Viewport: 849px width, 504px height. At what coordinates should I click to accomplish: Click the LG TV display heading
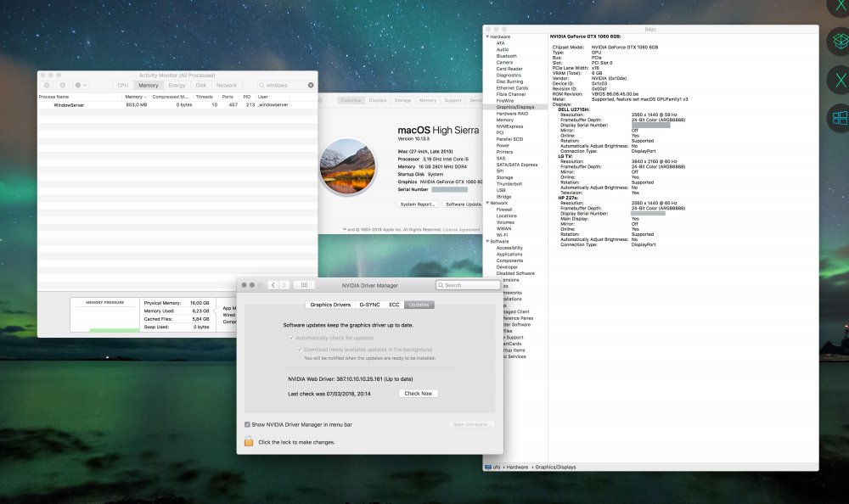pos(565,156)
